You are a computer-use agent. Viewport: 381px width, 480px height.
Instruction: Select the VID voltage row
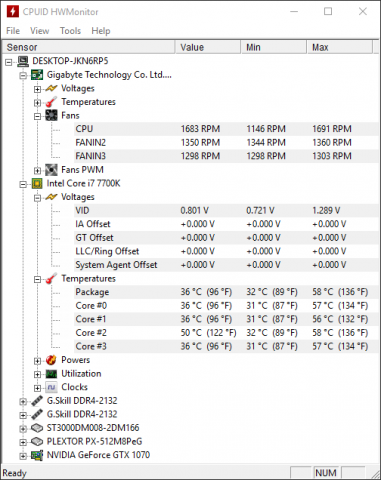pyautogui.click(x=226, y=211)
